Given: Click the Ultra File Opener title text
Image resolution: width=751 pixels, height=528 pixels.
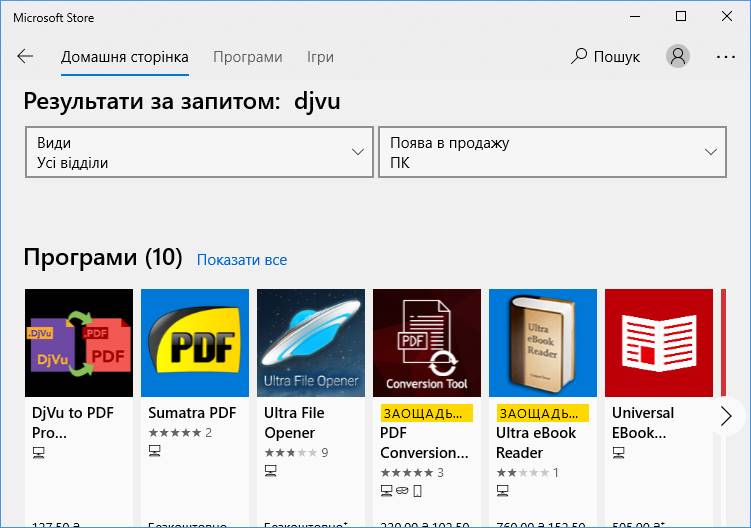Looking at the screenshot, I should (294, 423).
